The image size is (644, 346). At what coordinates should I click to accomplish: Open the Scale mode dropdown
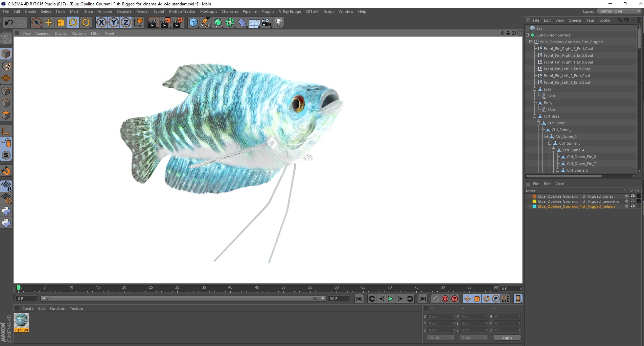pos(474,338)
